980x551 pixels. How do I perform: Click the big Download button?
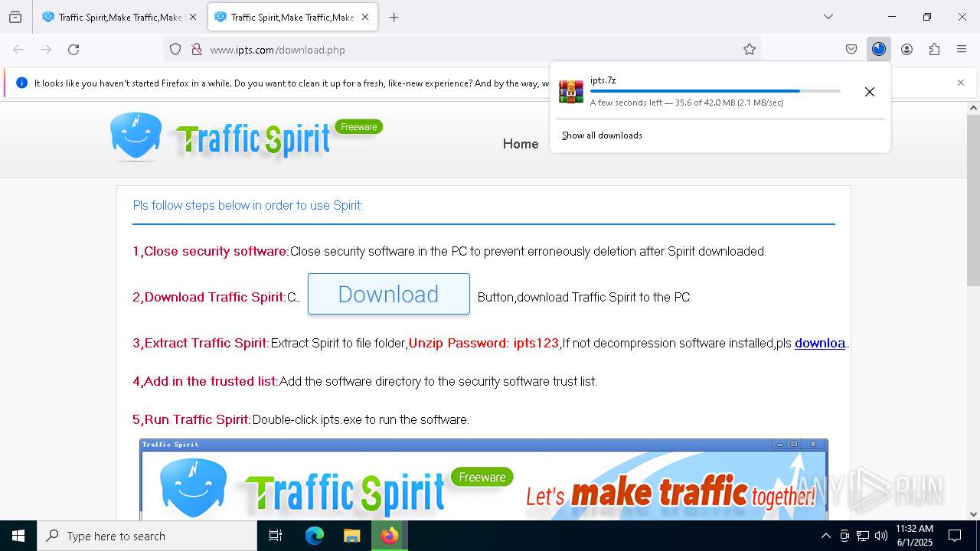(x=389, y=294)
